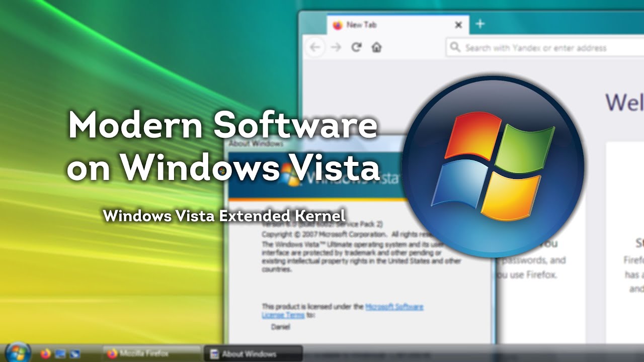Viewport: 644px width, 362px height.
Task: Click the Search with Yandex address field
Action: 545,48
